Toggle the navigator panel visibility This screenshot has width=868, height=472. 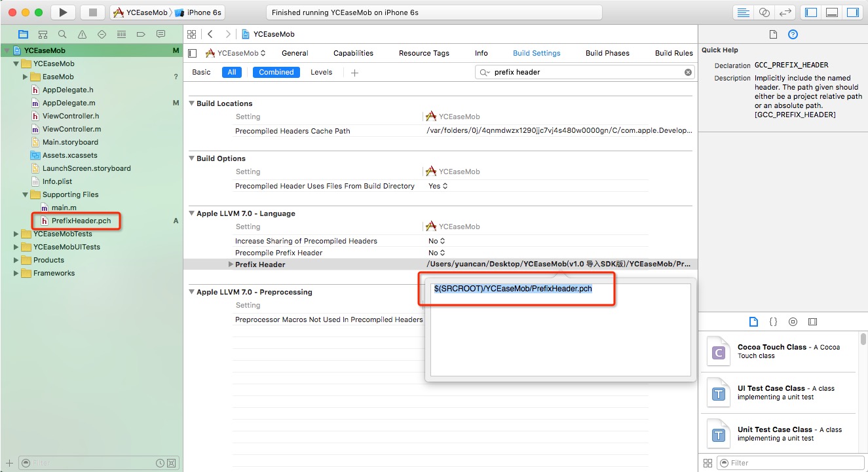click(811, 12)
